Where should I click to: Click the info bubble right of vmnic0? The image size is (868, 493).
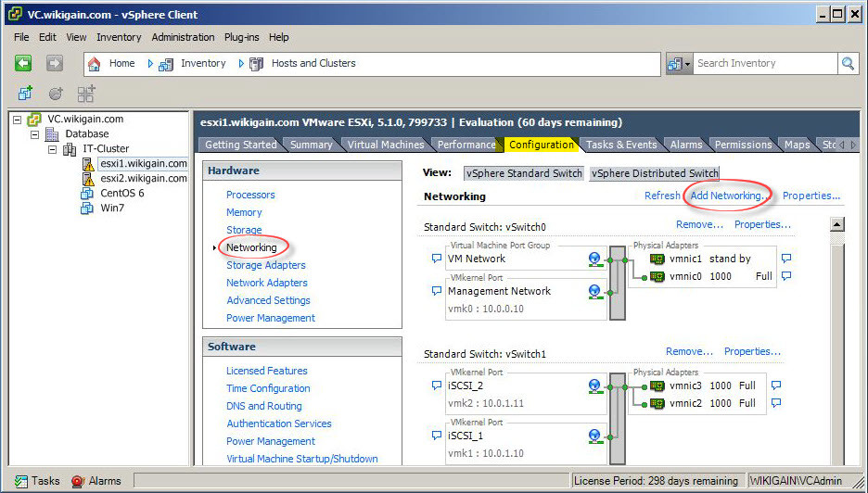click(x=786, y=276)
